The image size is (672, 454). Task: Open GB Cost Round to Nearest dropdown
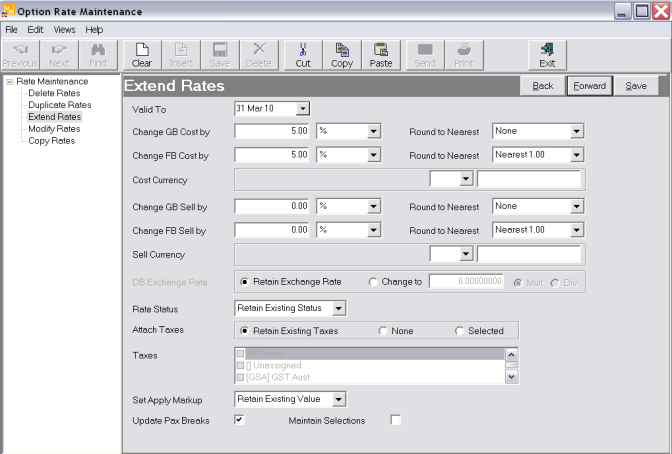click(x=576, y=131)
